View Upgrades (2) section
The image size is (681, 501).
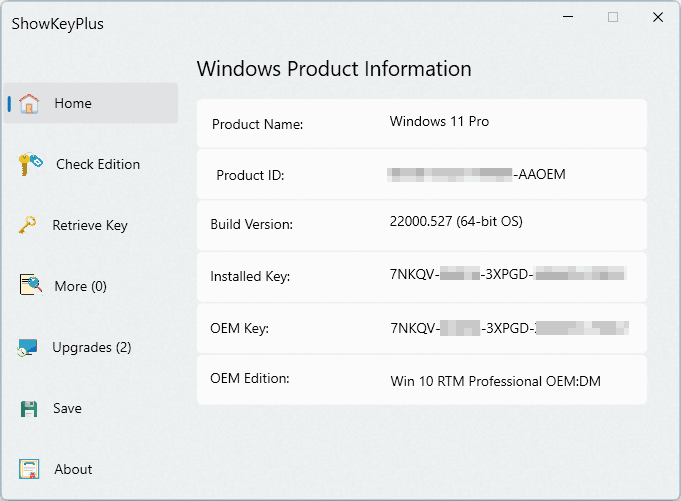tap(92, 347)
